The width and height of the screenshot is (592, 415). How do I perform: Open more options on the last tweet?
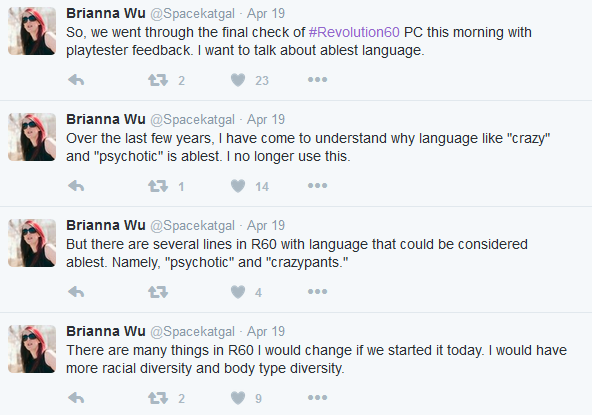tap(317, 398)
